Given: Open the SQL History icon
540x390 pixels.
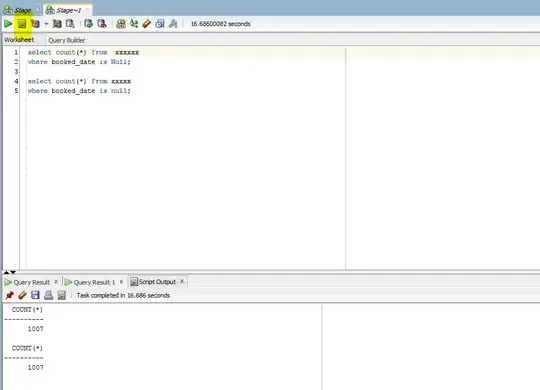Looking at the screenshot, I should tap(160, 24).
